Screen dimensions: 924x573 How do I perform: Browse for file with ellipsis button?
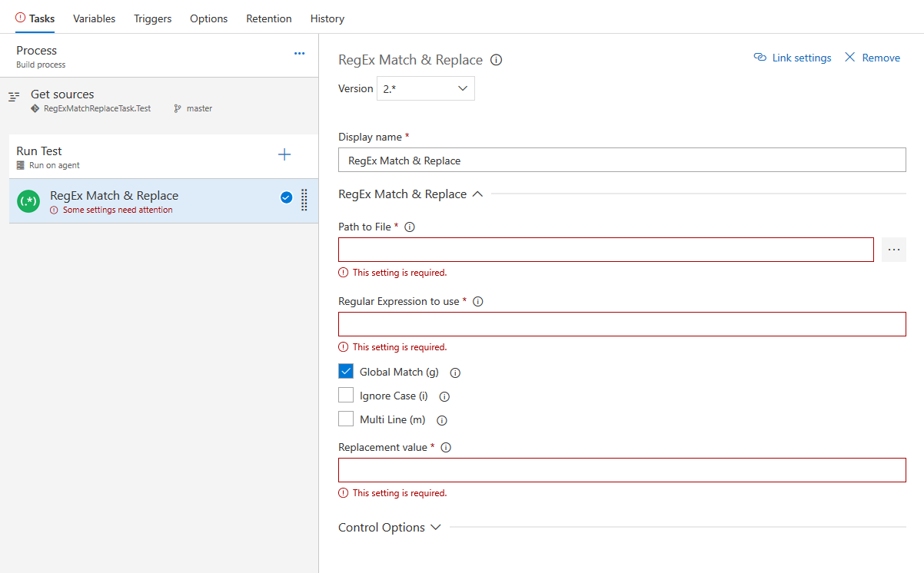[894, 250]
